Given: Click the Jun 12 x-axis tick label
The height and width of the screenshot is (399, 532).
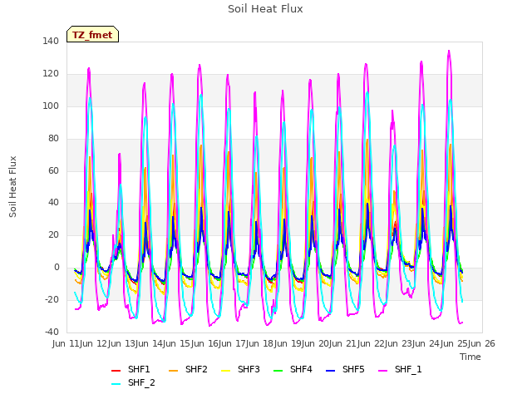Looking at the screenshot, I should pos(94,343).
